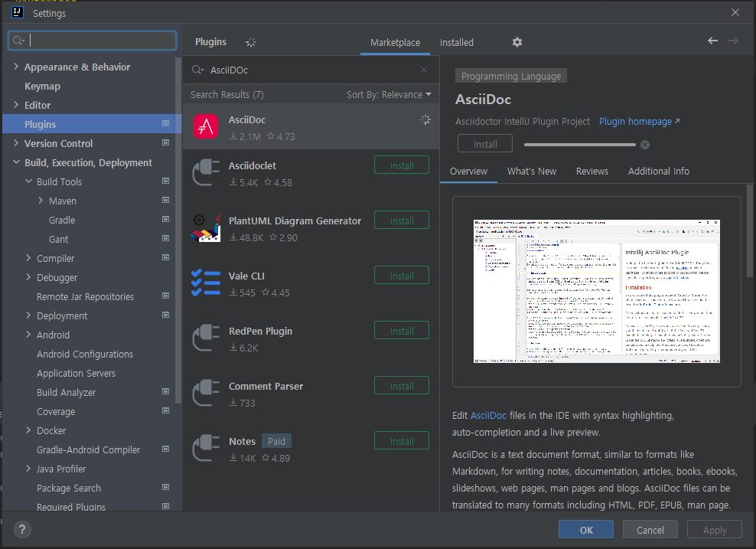The height and width of the screenshot is (549, 756).
Task: Click the search magnifier in plugin search
Action: 197,70
